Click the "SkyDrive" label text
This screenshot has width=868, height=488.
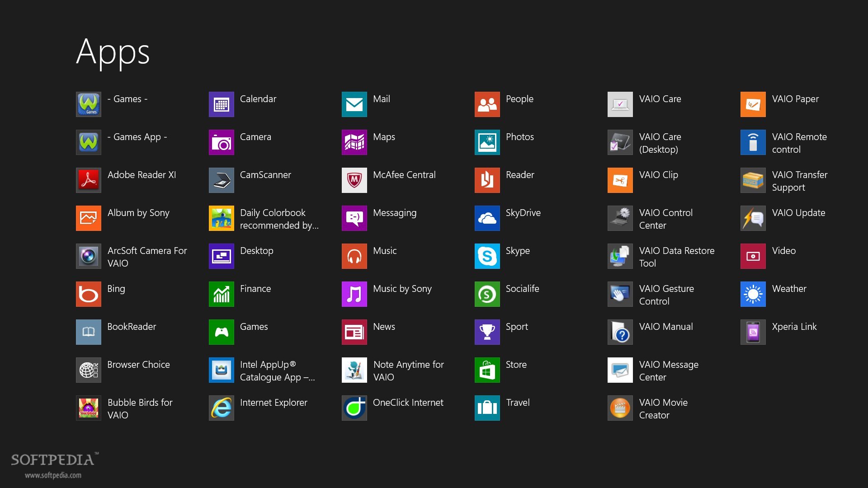tap(523, 213)
